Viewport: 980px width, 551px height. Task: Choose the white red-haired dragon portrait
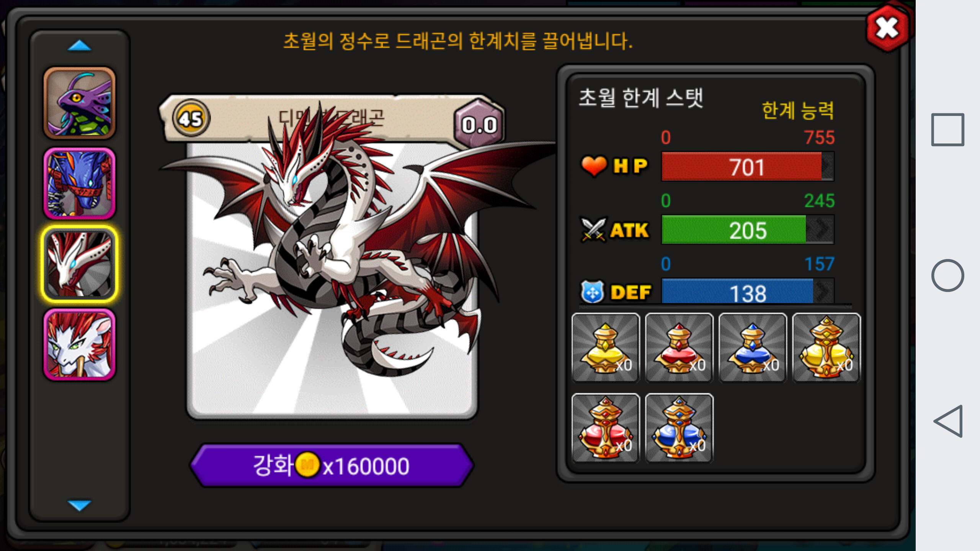click(80, 344)
